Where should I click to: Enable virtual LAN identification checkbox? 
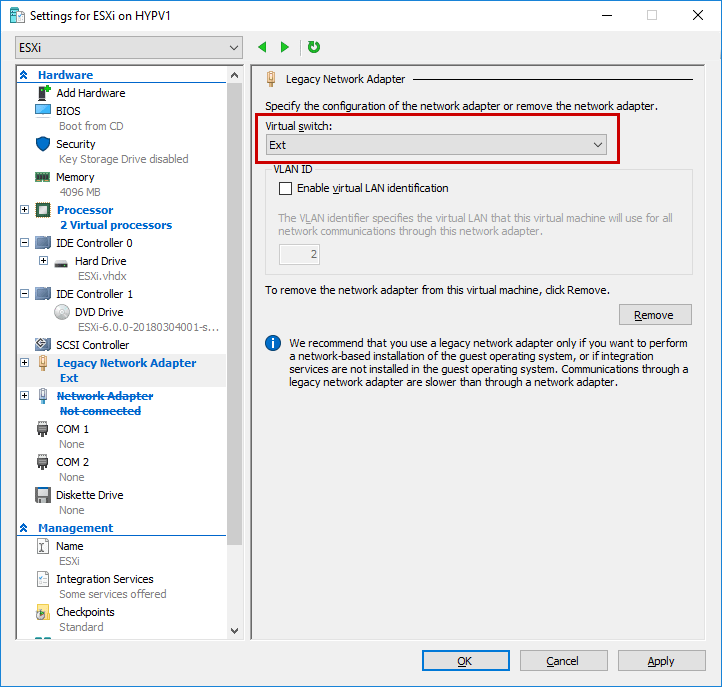click(x=285, y=188)
